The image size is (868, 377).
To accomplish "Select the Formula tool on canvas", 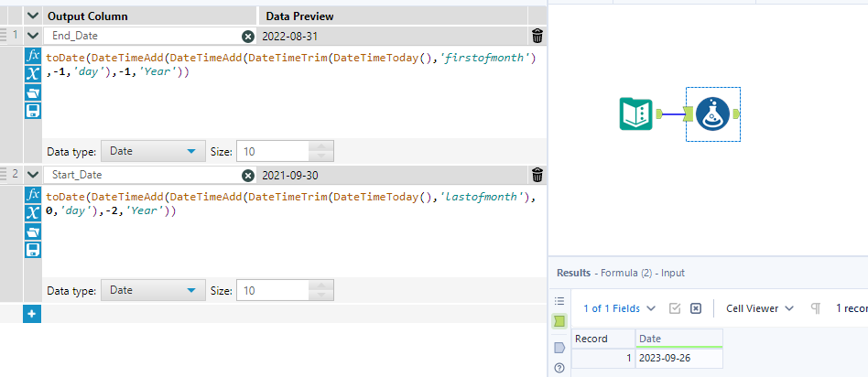I will [x=711, y=114].
